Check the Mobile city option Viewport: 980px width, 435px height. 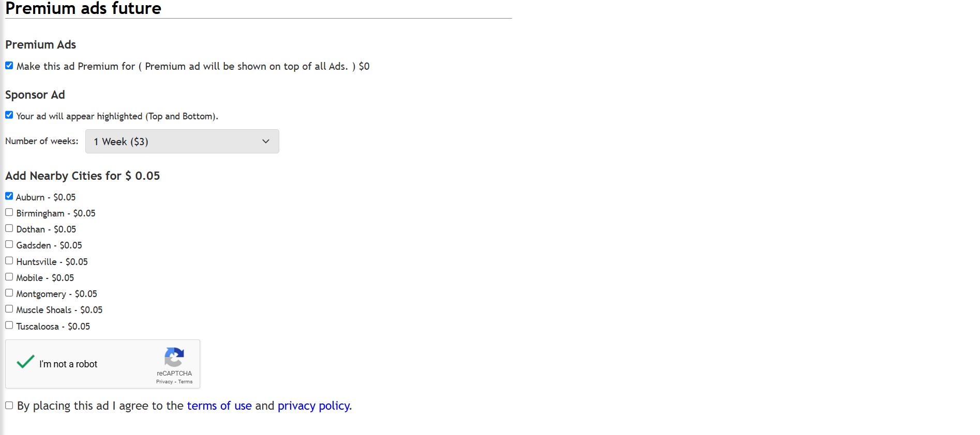(9, 277)
